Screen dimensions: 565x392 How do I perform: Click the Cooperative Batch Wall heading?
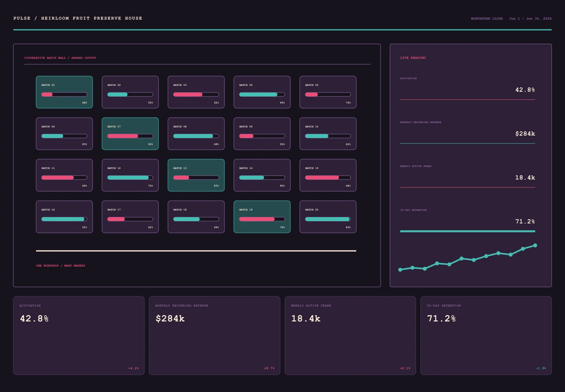(60, 58)
